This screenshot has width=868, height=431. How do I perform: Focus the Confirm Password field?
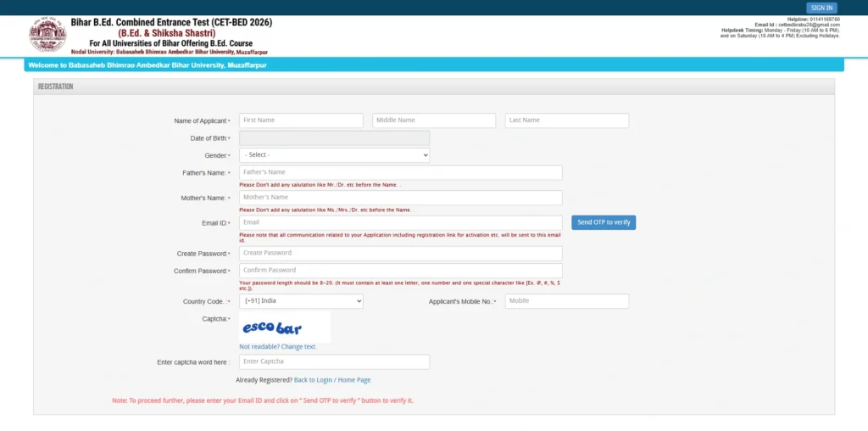[x=401, y=271]
